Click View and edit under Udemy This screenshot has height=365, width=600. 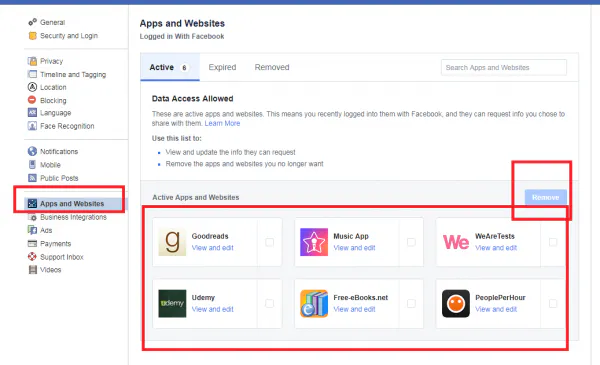212,309
